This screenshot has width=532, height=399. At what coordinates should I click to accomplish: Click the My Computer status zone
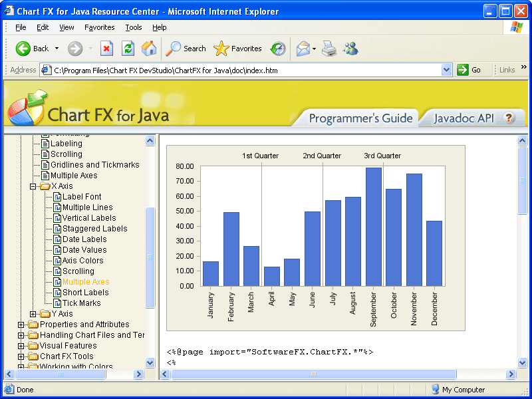click(458, 390)
